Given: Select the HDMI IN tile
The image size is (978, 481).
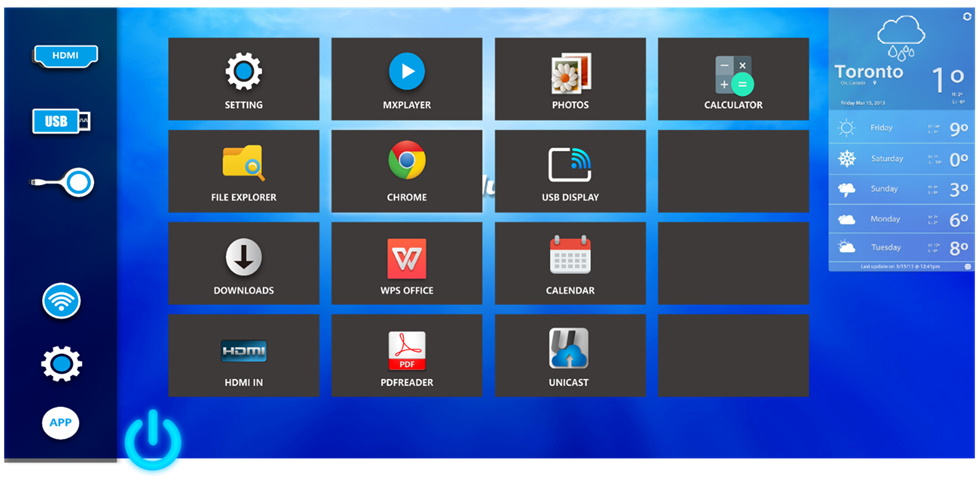Looking at the screenshot, I should (243, 356).
